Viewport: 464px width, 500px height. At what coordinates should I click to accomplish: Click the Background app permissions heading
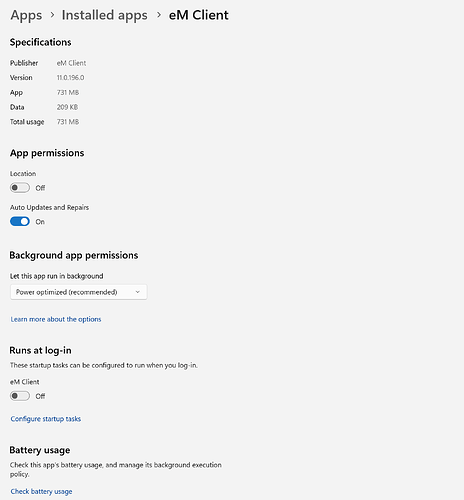click(x=74, y=255)
